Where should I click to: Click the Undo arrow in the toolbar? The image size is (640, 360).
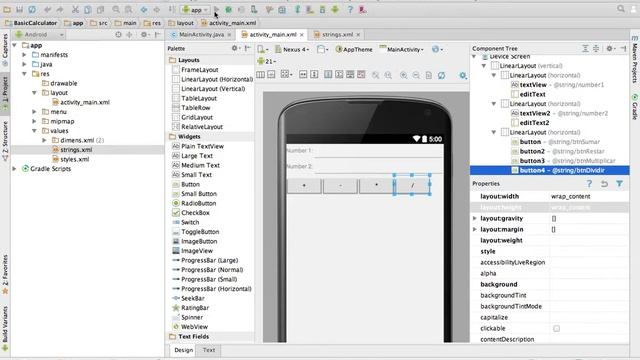coord(47,9)
